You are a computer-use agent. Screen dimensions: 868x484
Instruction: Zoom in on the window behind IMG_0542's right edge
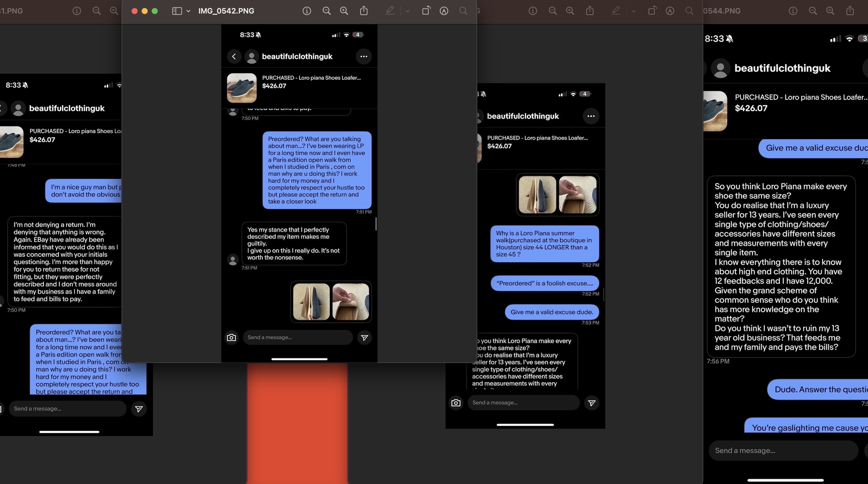570,11
